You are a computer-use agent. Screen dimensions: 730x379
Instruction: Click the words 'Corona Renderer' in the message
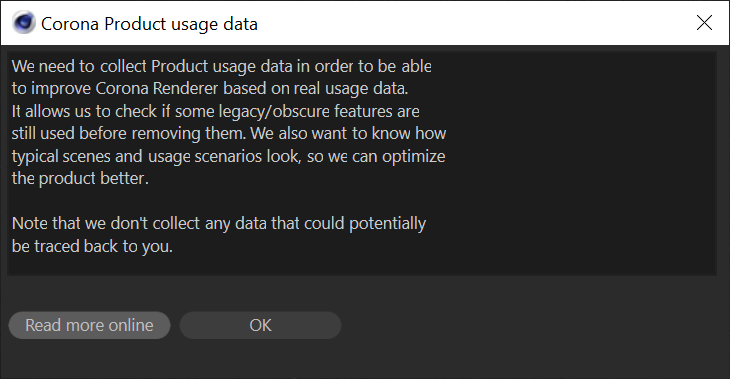coord(156,88)
